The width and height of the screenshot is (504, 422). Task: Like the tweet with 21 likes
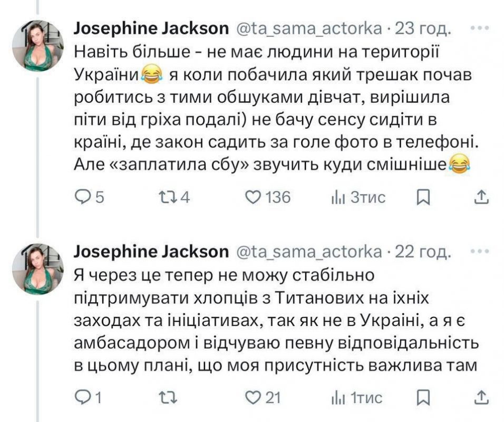pyautogui.click(x=255, y=397)
